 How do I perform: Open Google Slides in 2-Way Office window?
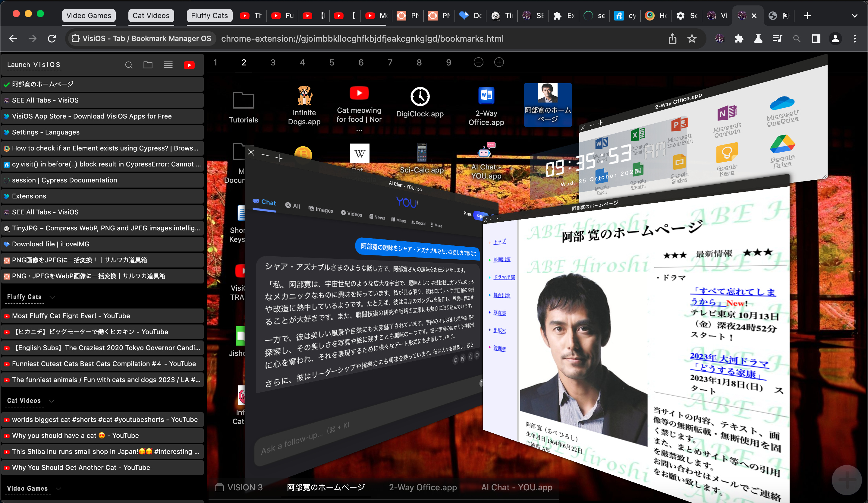[x=679, y=169]
